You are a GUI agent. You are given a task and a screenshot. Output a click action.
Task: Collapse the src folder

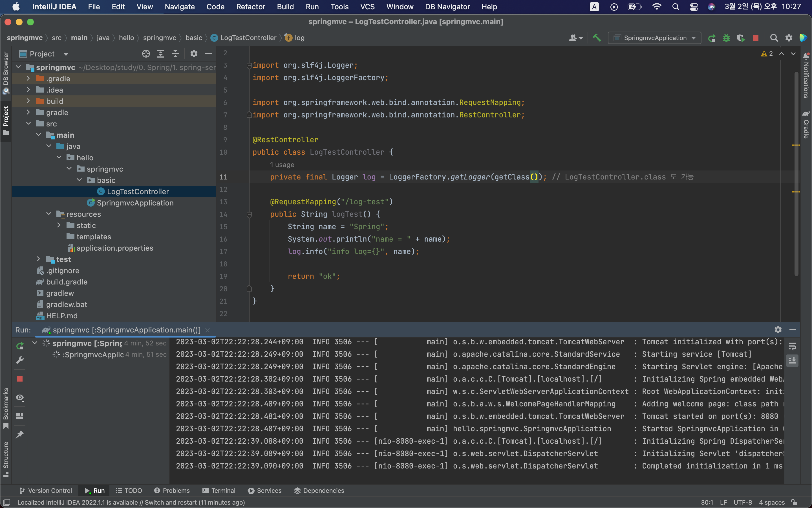click(x=28, y=124)
